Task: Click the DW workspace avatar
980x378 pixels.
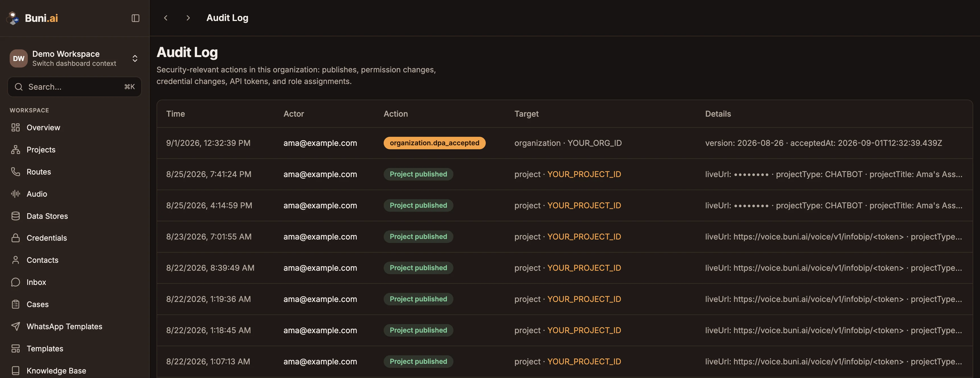Action: 19,58
